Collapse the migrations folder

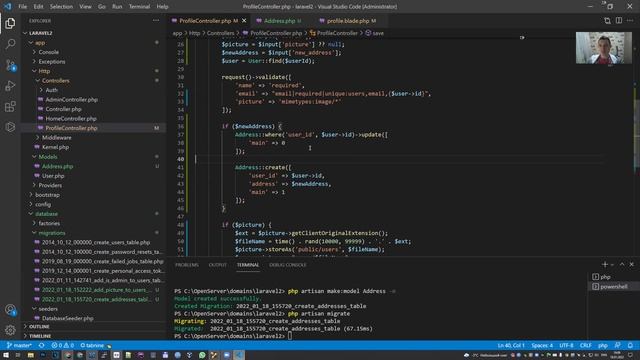[x=52, y=233]
